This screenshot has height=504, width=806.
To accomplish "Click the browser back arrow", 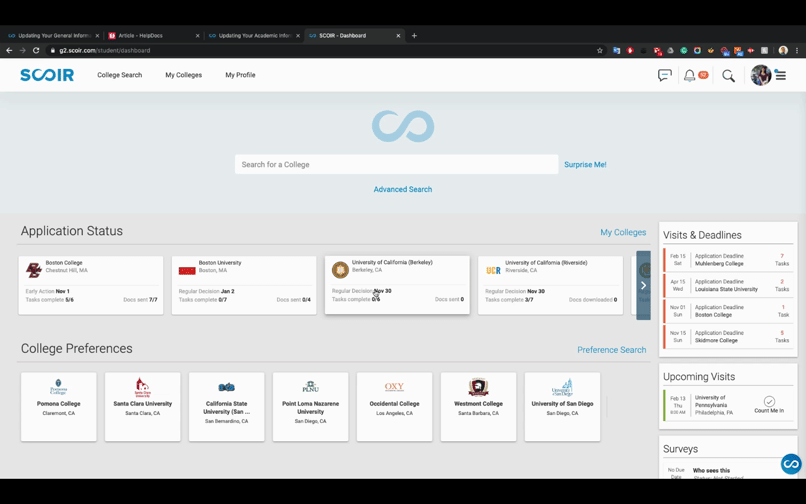I will (9, 50).
